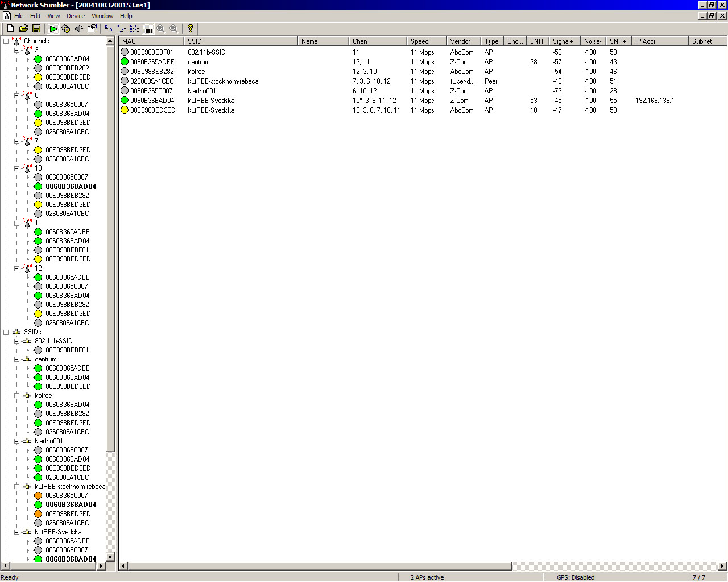Collapse the centrum SSID node
Image resolution: width=728 pixels, height=582 pixels.
pos(16,359)
